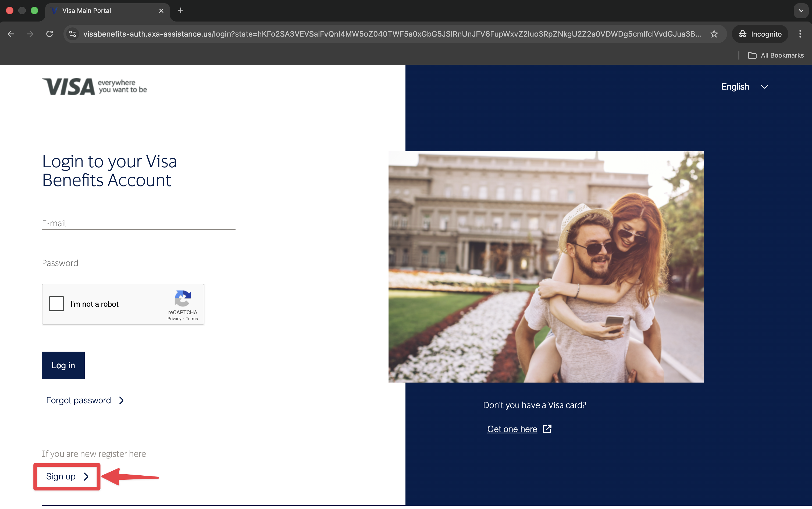Click the browser back arrow
The width and height of the screenshot is (812, 509).
click(11, 34)
